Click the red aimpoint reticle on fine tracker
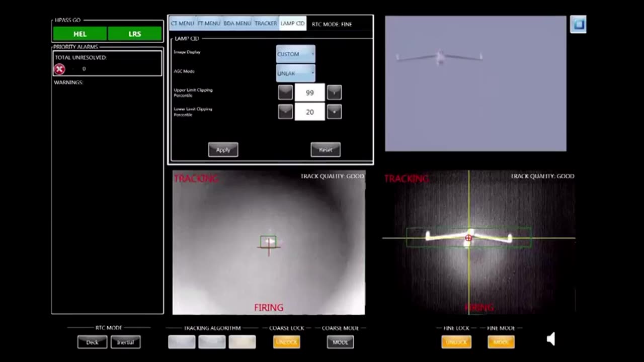Viewport: 644px width, 362px height. pos(468,238)
